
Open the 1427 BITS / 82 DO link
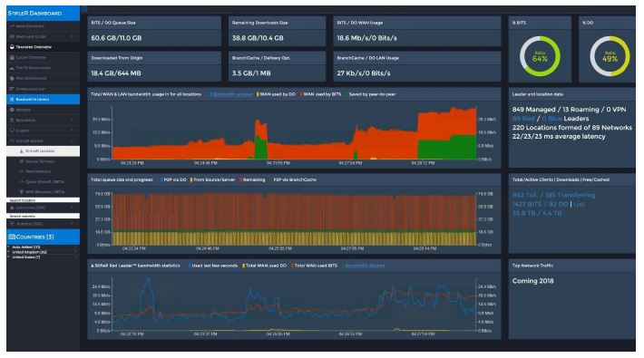tap(540, 204)
